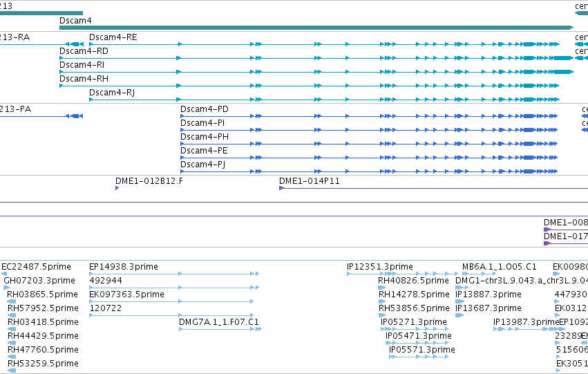The height and width of the screenshot is (374, 588).
Task: Select EST RH03865.5prime
Action: point(42,294)
